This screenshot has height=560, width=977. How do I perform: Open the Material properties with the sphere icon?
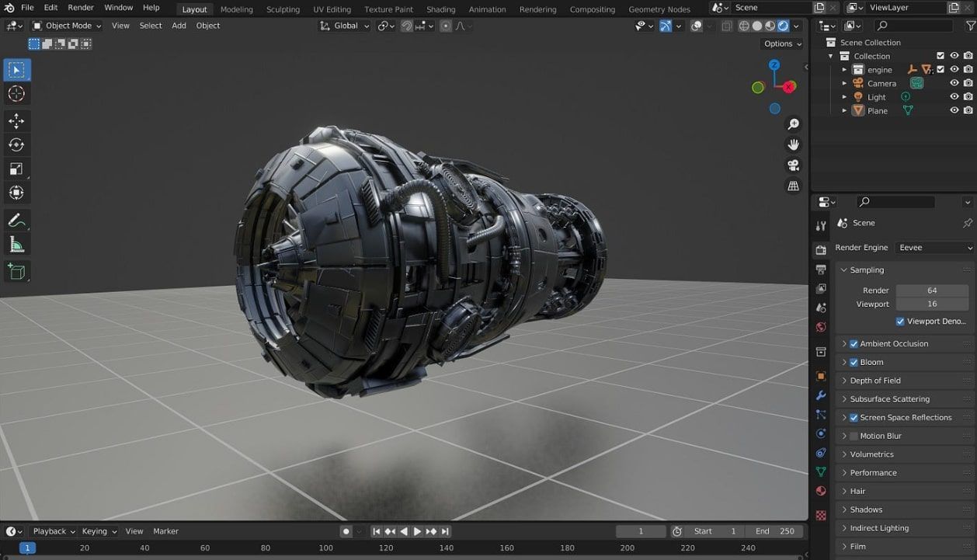tap(820, 491)
